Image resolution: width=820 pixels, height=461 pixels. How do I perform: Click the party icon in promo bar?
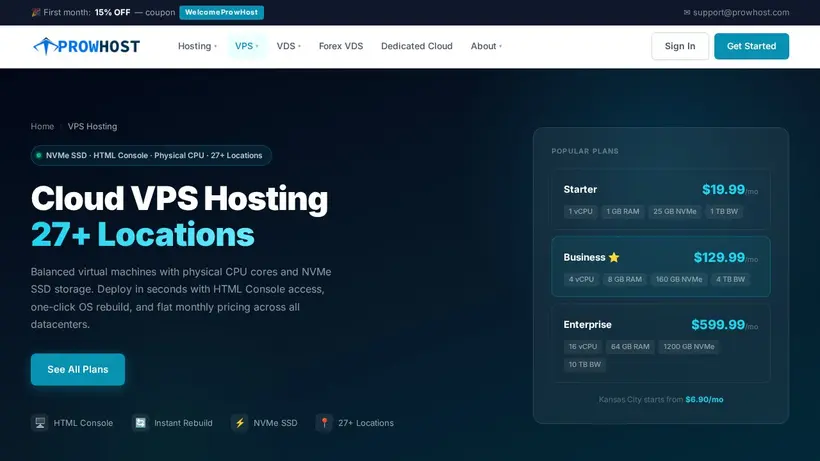pos(36,12)
